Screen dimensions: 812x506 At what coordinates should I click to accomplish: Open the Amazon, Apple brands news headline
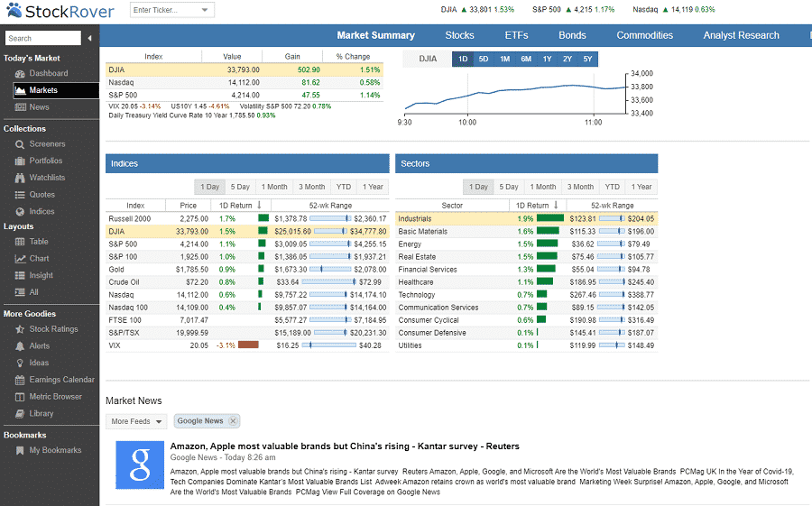pyautogui.click(x=345, y=446)
